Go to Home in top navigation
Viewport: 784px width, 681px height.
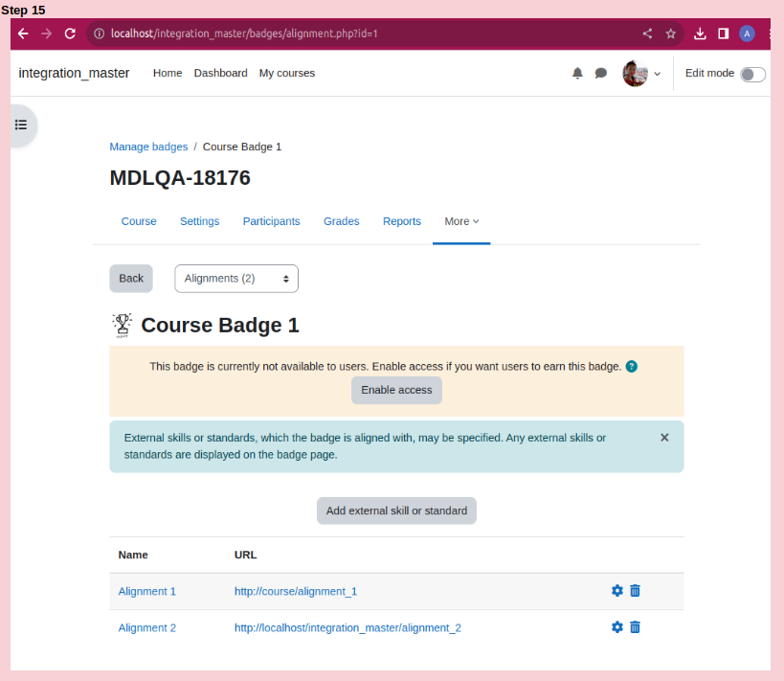pos(168,73)
